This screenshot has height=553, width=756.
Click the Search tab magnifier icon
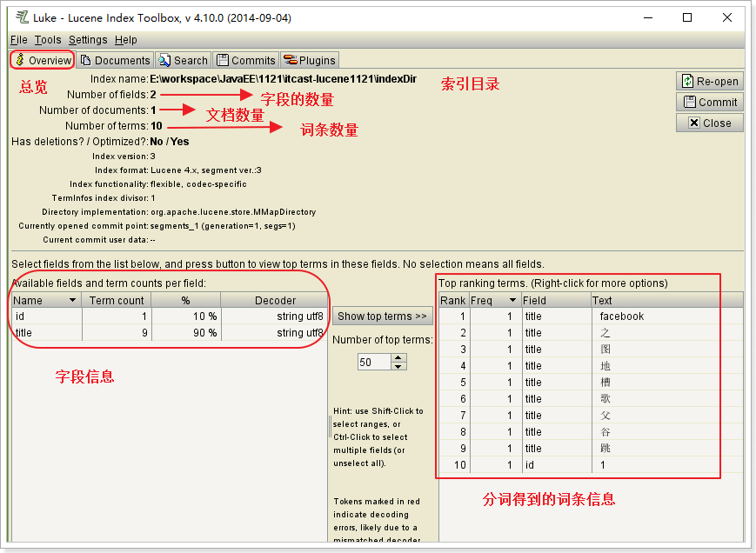click(164, 60)
